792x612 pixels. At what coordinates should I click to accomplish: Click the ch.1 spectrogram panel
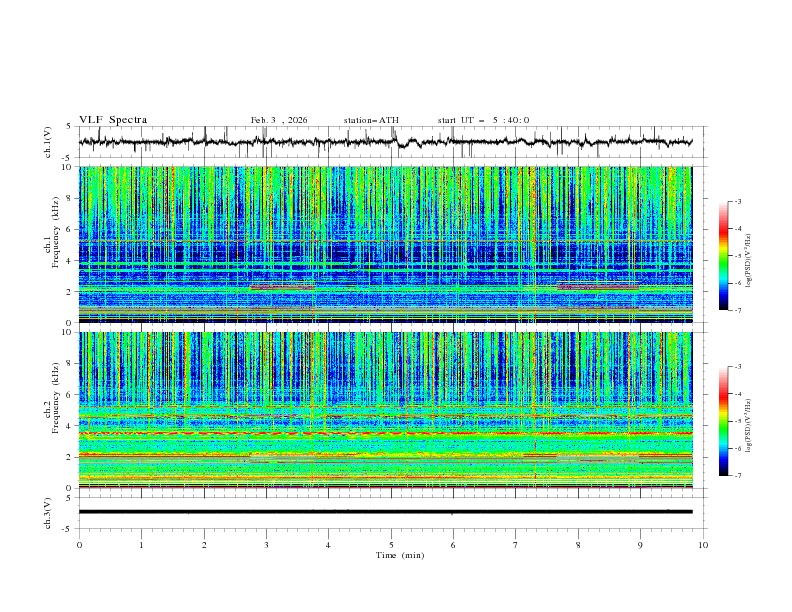click(385, 244)
